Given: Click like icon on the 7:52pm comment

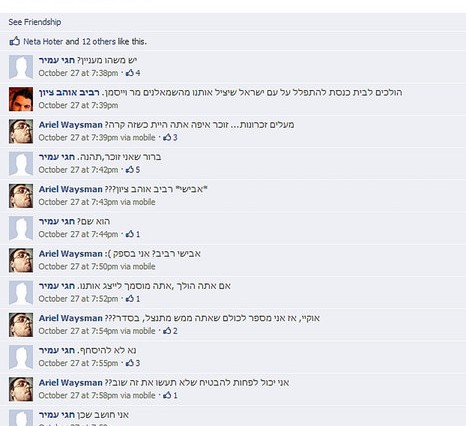Looking at the screenshot, I should (130, 298).
